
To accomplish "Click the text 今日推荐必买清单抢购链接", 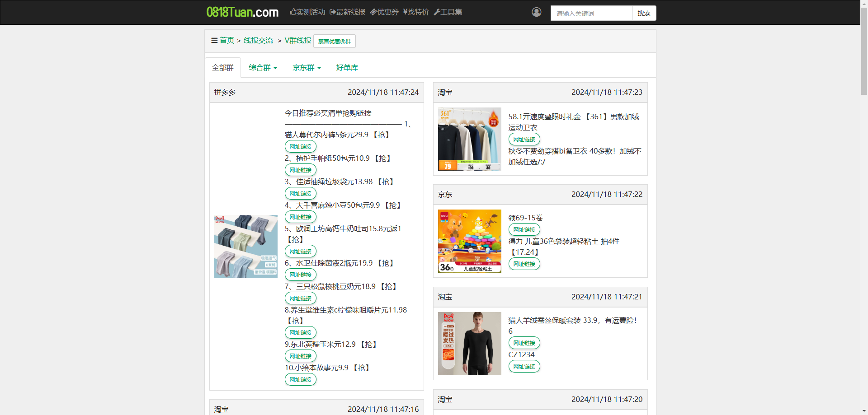I will pyautogui.click(x=328, y=113).
